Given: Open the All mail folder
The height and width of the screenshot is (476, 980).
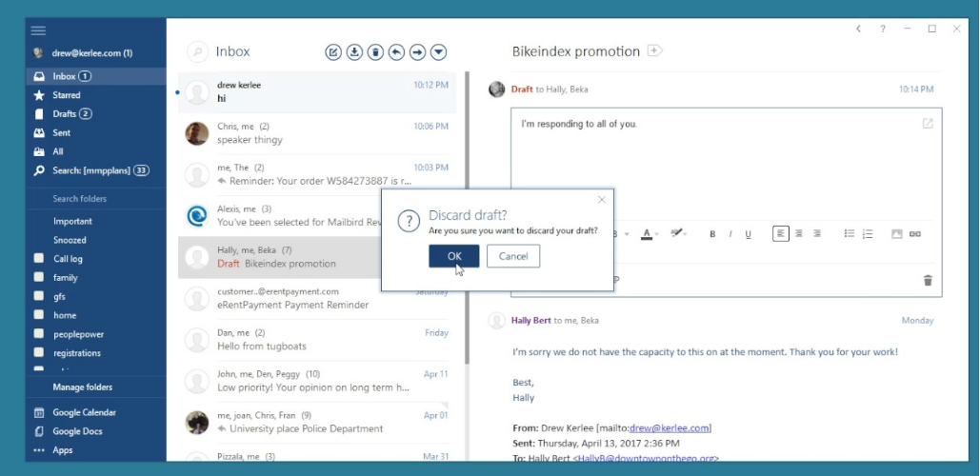Looking at the screenshot, I should [x=95, y=151].
